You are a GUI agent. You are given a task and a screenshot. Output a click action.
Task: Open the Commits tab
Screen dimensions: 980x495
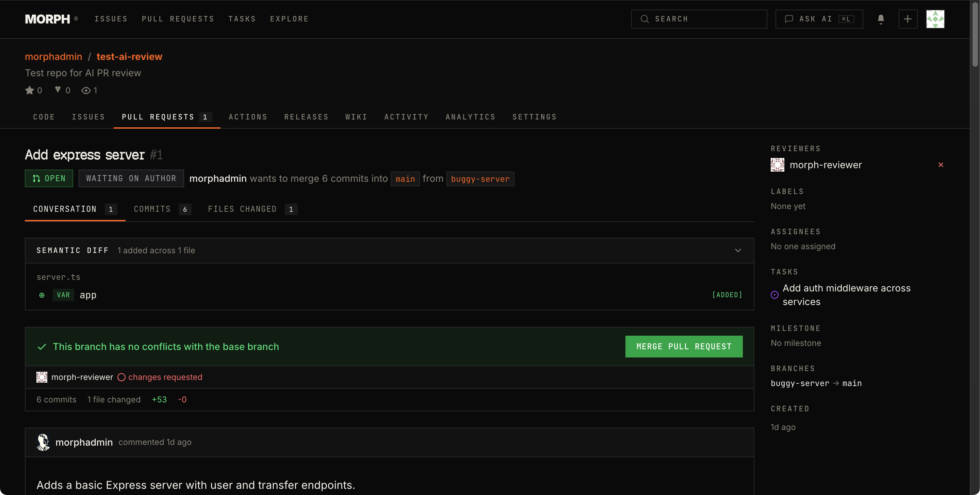click(152, 208)
